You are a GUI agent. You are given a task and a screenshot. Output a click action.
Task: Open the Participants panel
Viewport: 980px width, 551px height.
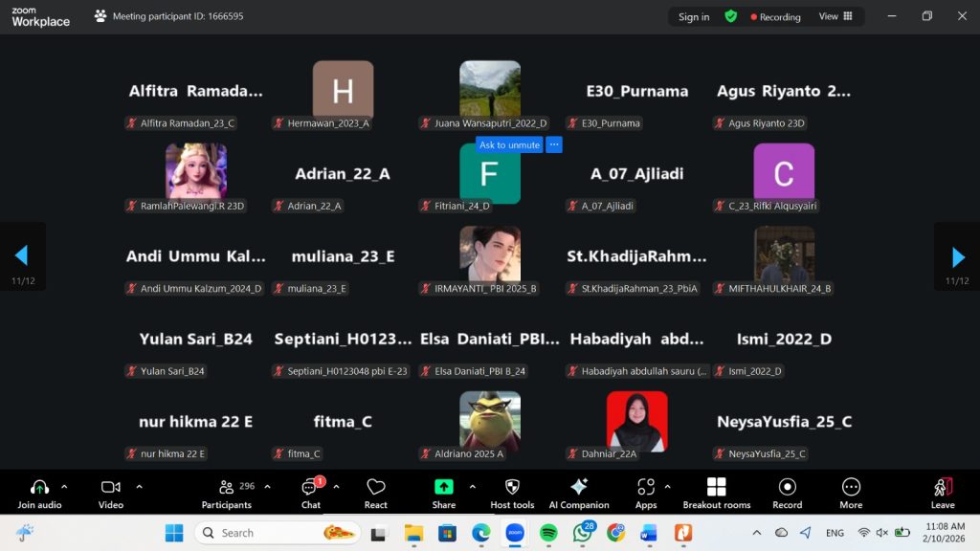click(x=227, y=494)
